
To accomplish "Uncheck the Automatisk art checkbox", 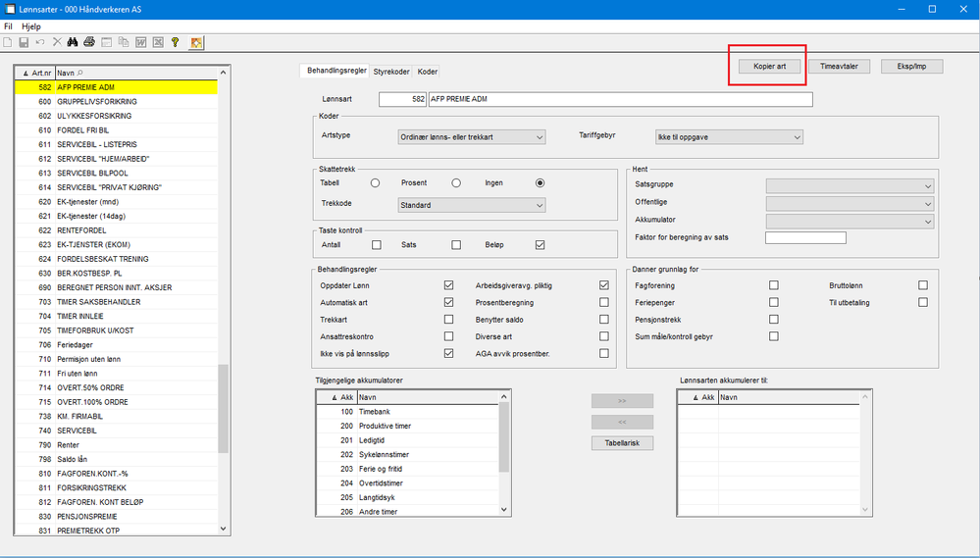I will (448, 302).
